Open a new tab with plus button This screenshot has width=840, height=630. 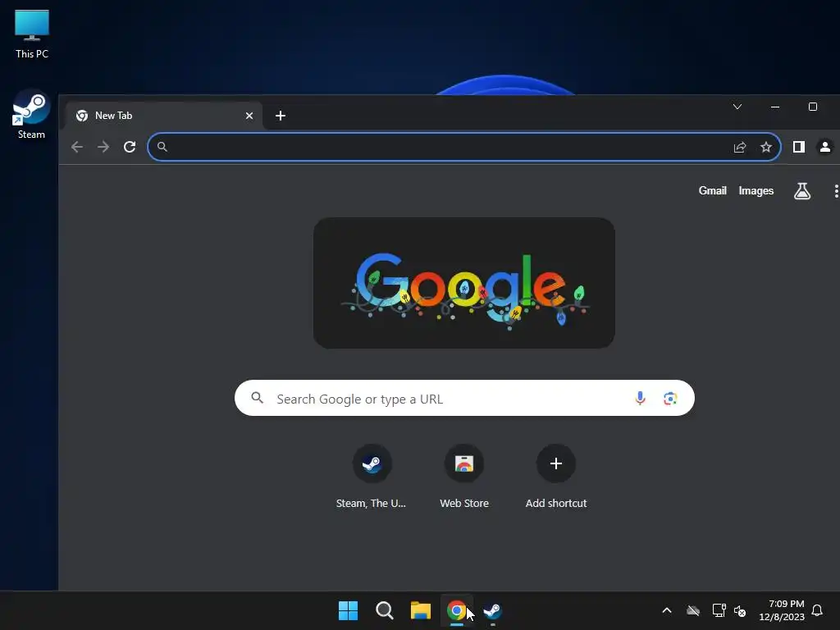[281, 116]
